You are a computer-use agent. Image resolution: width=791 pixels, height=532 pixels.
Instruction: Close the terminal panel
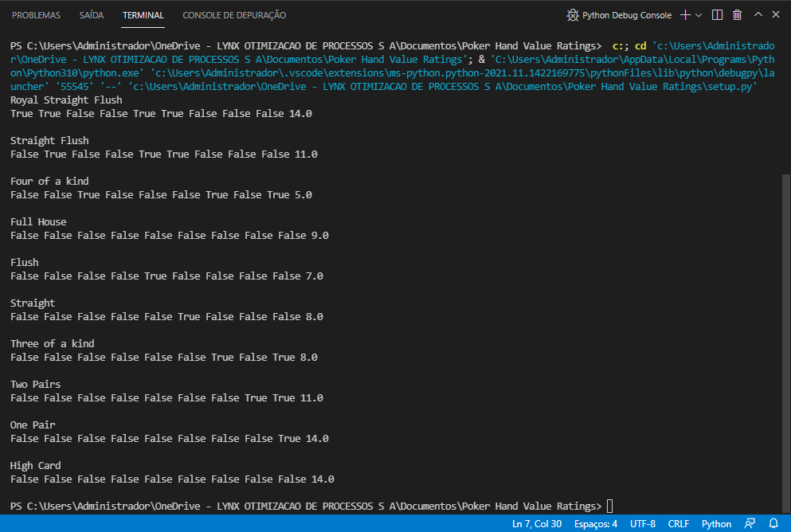pos(776,14)
